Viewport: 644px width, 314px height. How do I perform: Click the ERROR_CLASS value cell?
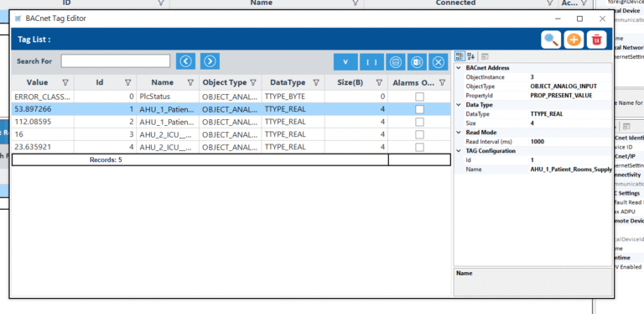pyautogui.click(x=42, y=97)
